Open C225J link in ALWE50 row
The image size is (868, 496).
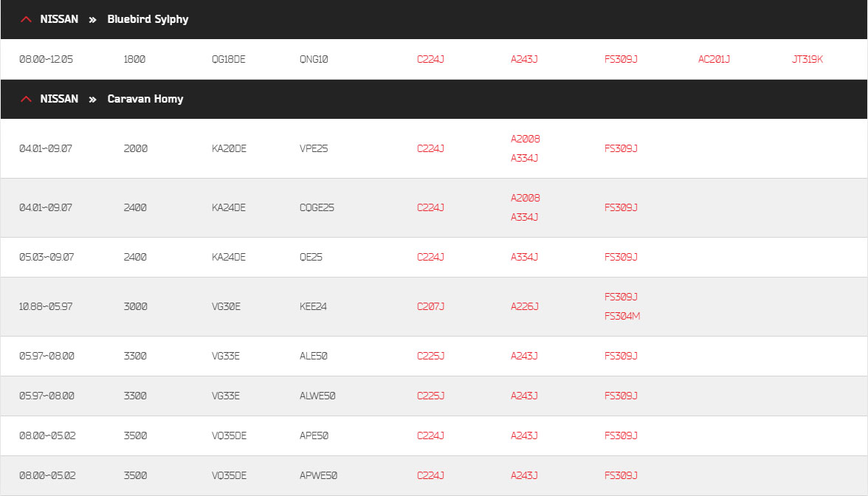(430, 396)
